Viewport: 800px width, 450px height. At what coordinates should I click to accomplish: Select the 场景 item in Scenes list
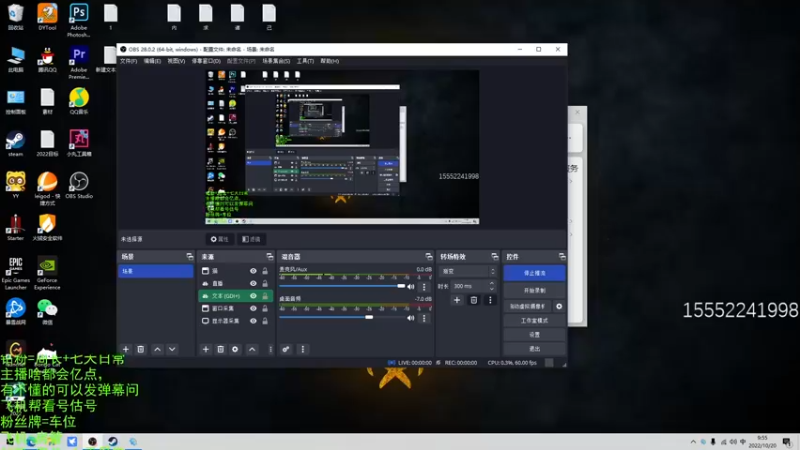pos(156,271)
